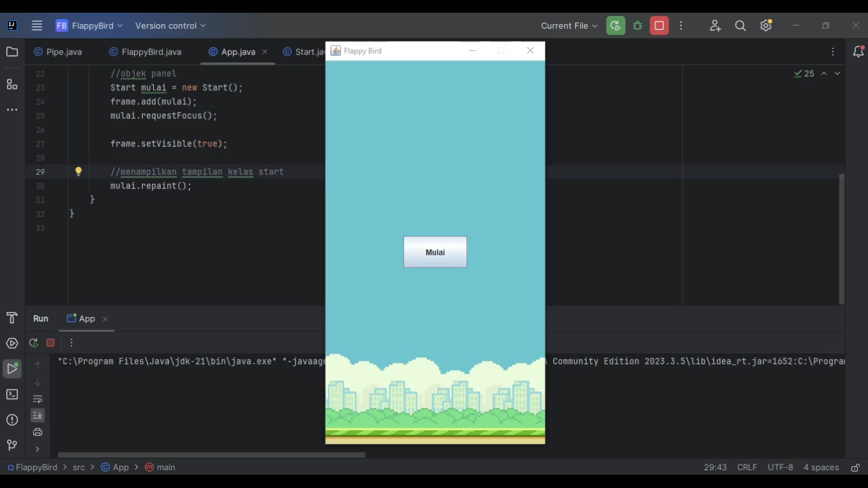Click main method breadcrumb
This screenshot has width=868, height=488.
point(160,467)
